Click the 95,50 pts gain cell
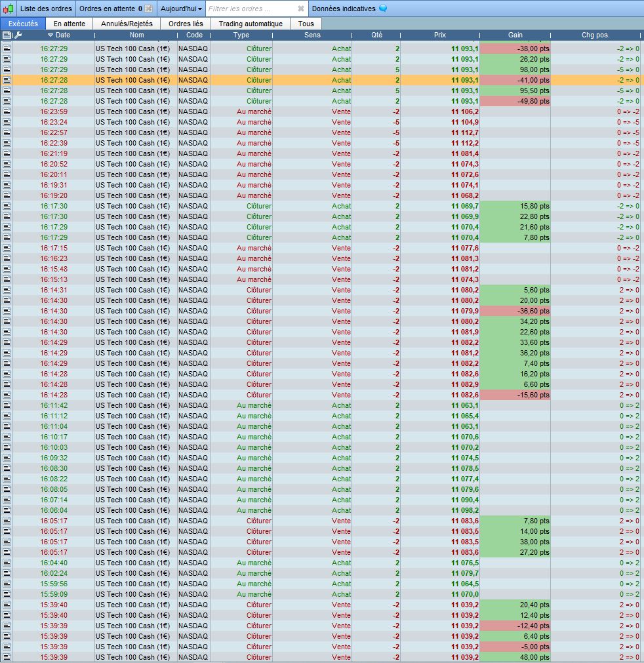 (515, 90)
